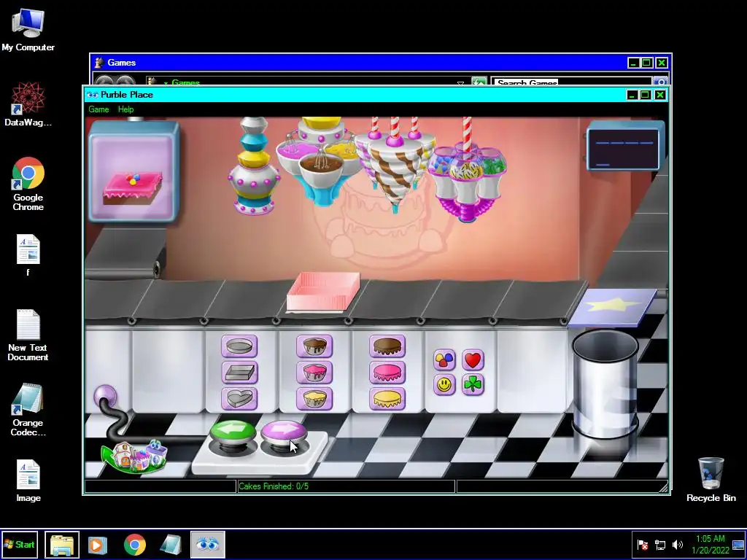
Task: Select the heart-shaped cake pan
Action: point(239,399)
